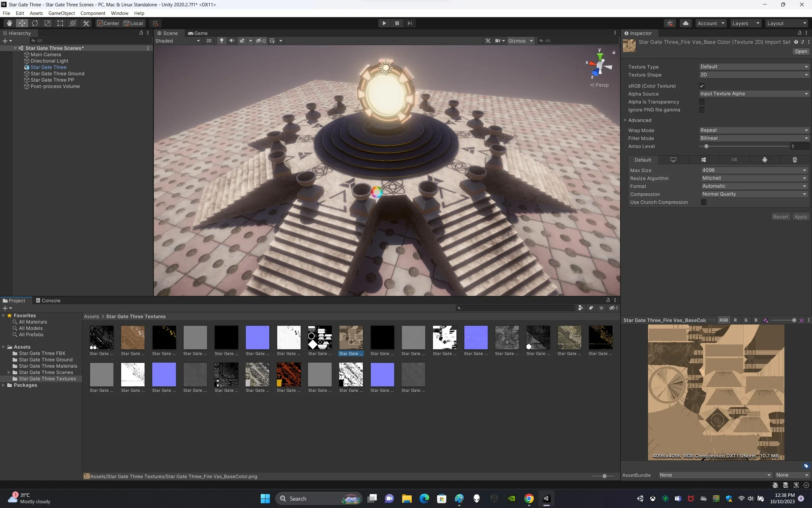Viewport: 812px width, 508px height.
Task: Click the Open button in Inspector
Action: coord(801,51)
